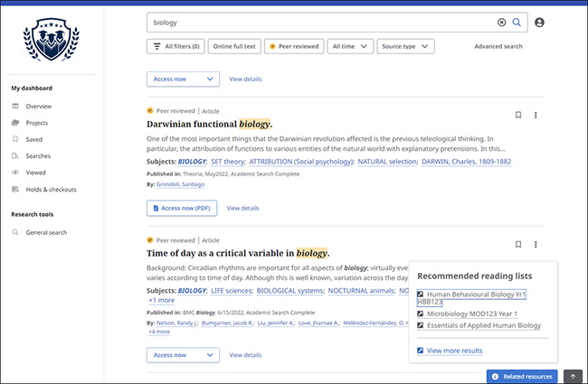The image size is (588, 384).
Task: Run search with magnifier icon
Action: click(x=517, y=23)
